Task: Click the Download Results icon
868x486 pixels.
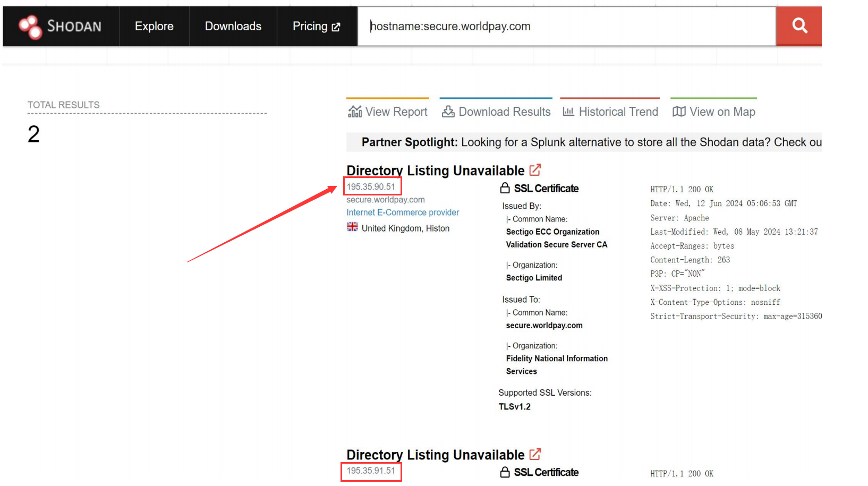Action: point(448,112)
